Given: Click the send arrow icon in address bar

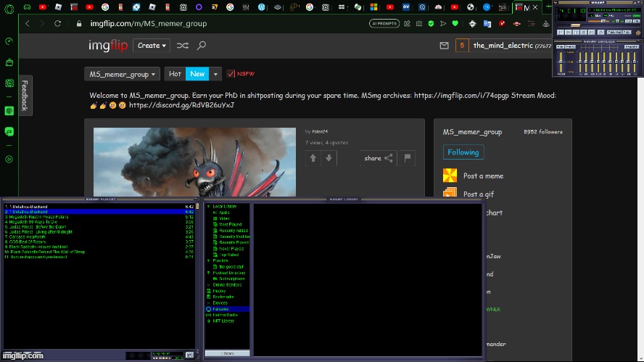Looking at the screenshot, I should pyautogui.click(x=443, y=23).
